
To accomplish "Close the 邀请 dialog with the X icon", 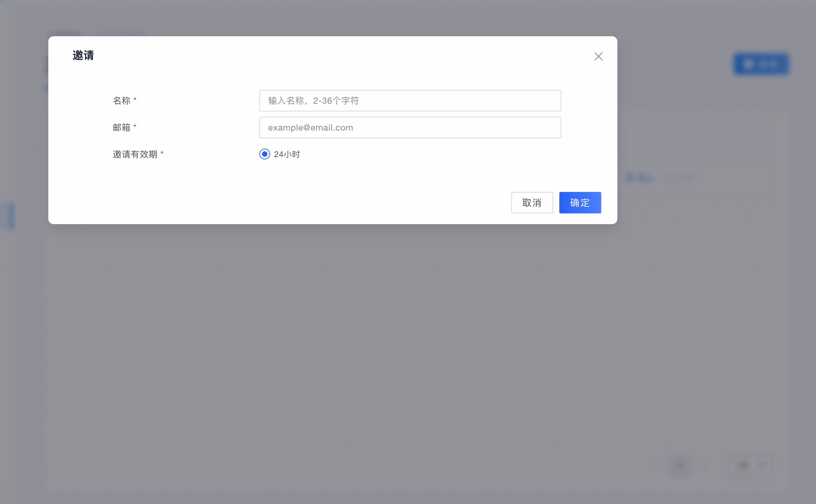I will [x=598, y=56].
